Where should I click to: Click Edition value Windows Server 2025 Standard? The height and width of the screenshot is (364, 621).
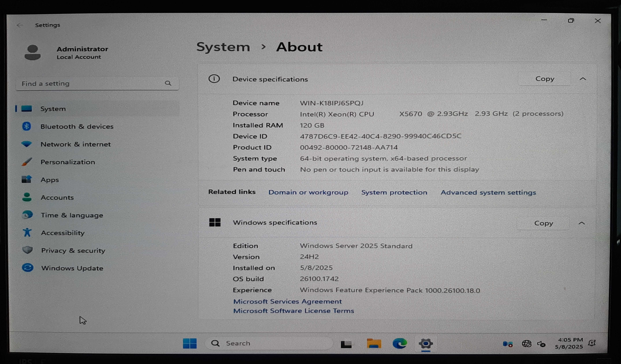click(x=356, y=246)
